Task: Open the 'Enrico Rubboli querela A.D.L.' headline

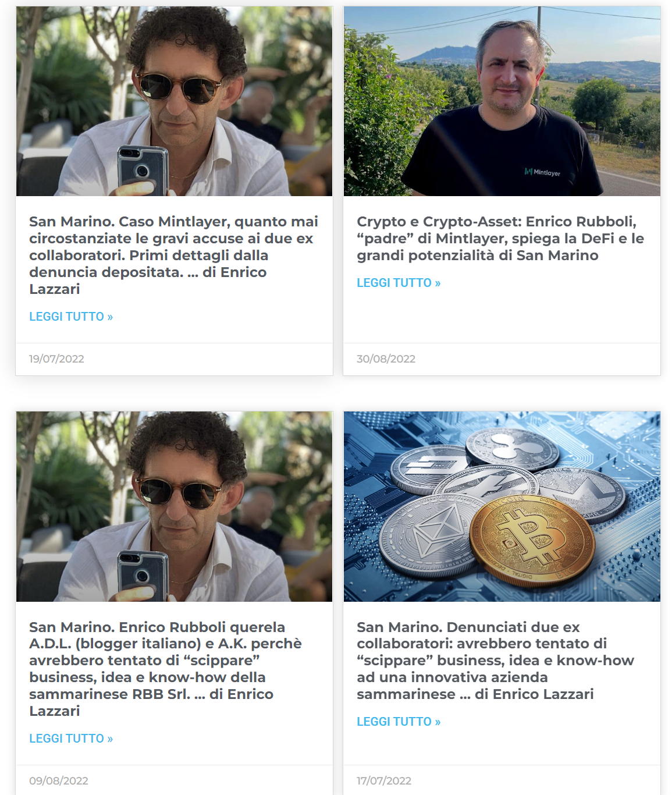Action: click(x=166, y=669)
